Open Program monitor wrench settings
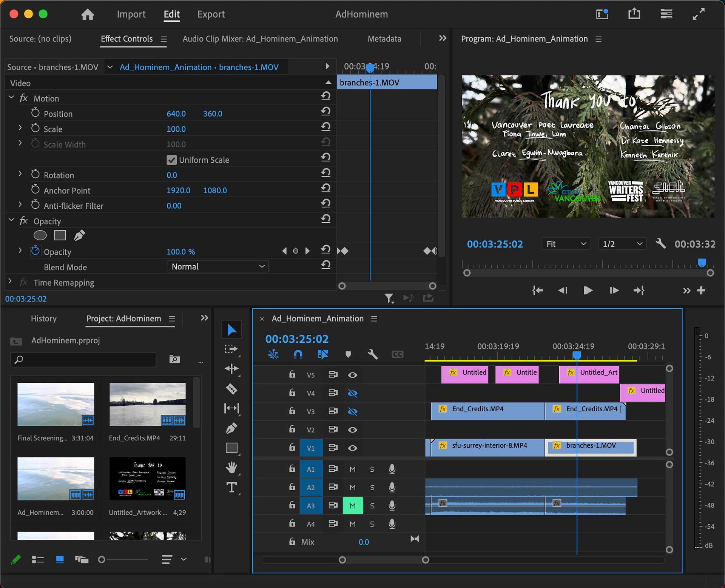Screen dimensions: 725x588 point(660,243)
